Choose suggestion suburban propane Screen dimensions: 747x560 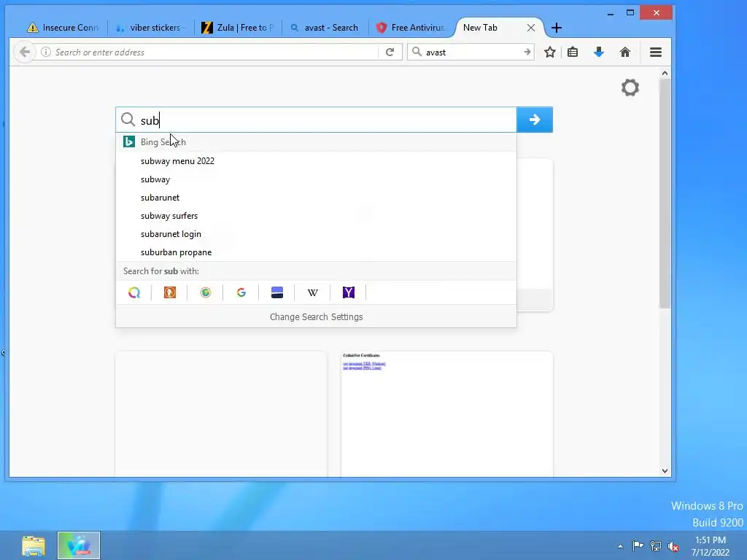316,252
